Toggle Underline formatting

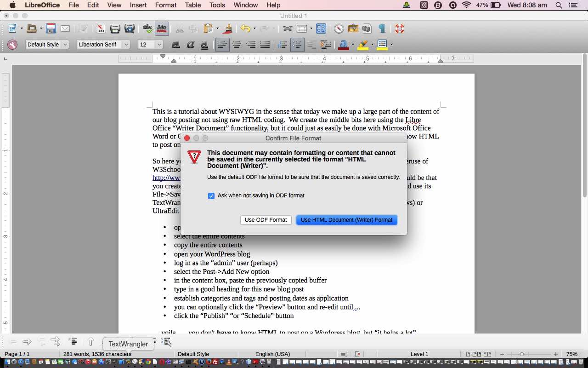(x=204, y=45)
